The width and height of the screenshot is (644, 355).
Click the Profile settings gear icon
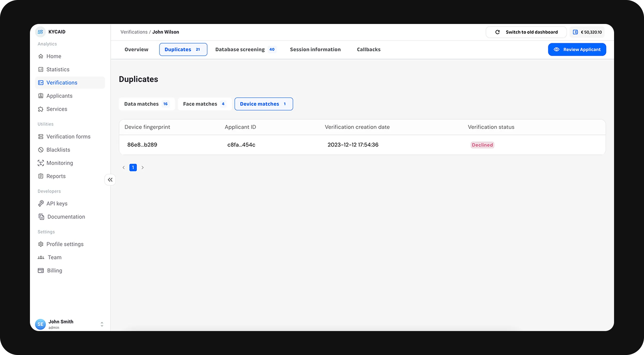(41, 244)
